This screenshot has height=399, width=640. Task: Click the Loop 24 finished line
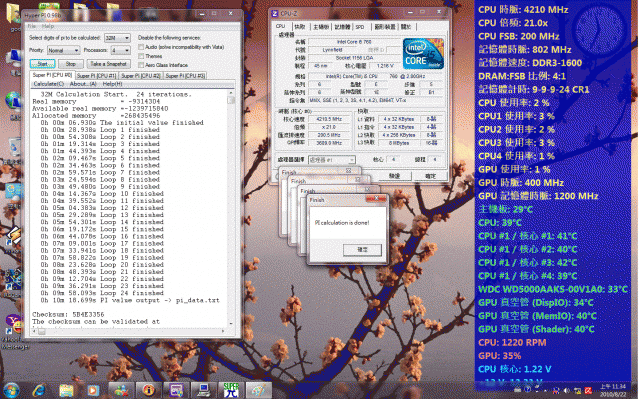click(102, 293)
